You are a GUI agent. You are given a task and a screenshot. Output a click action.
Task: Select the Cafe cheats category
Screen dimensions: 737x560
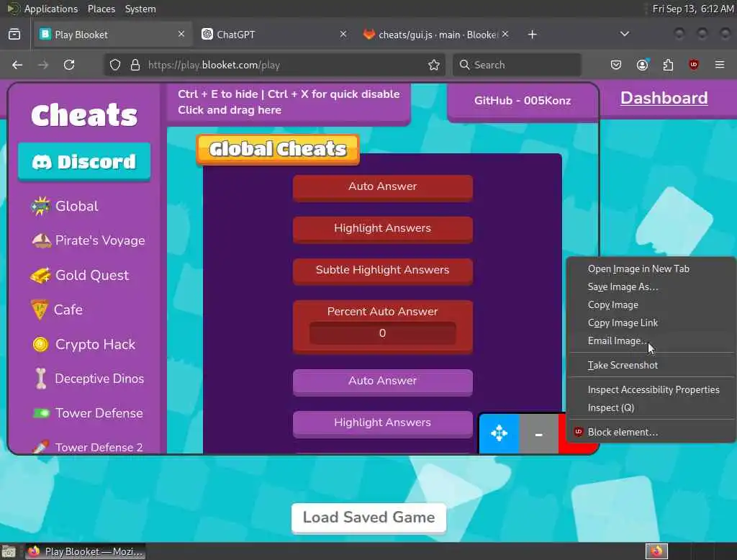pyautogui.click(x=56, y=310)
